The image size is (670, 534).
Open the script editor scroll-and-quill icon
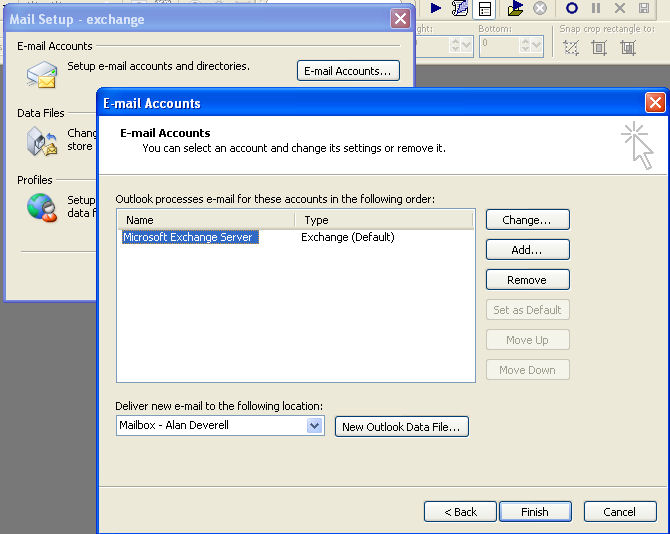click(460, 8)
